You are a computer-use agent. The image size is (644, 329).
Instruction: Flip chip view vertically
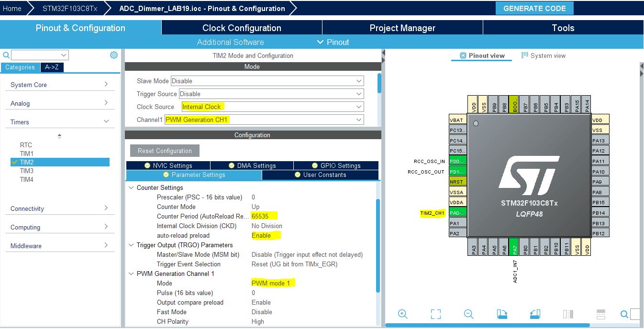tap(601, 314)
